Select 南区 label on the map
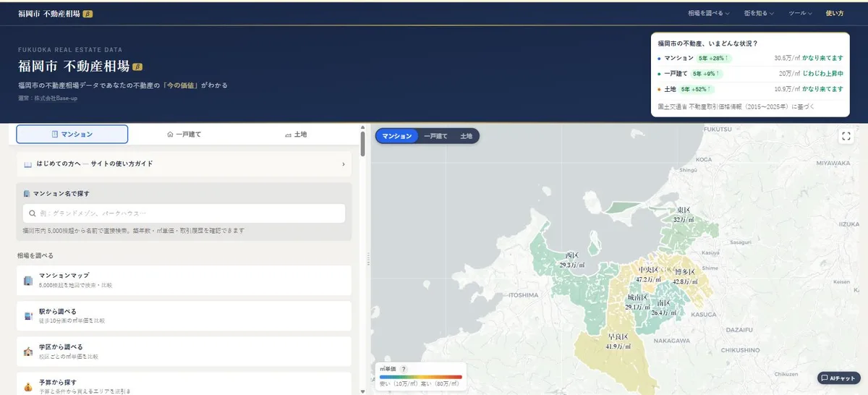 663,307
